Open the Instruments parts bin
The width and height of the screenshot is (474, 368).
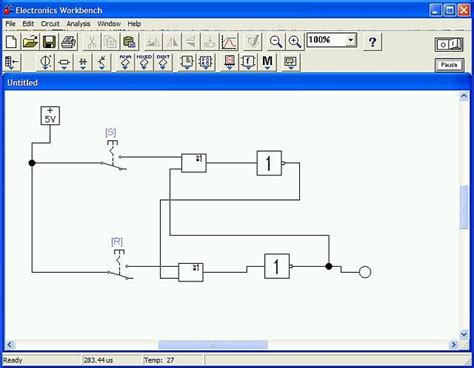coord(291,62)
